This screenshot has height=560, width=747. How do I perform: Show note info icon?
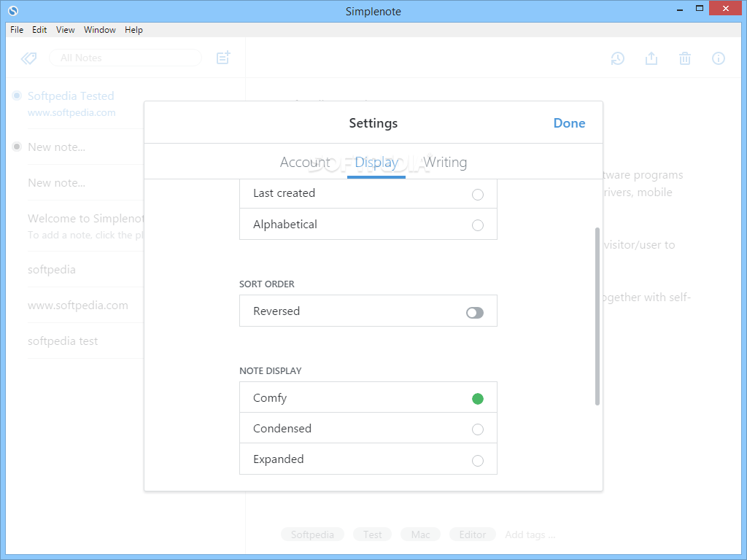pyautogui.click(x=719, y=58)
